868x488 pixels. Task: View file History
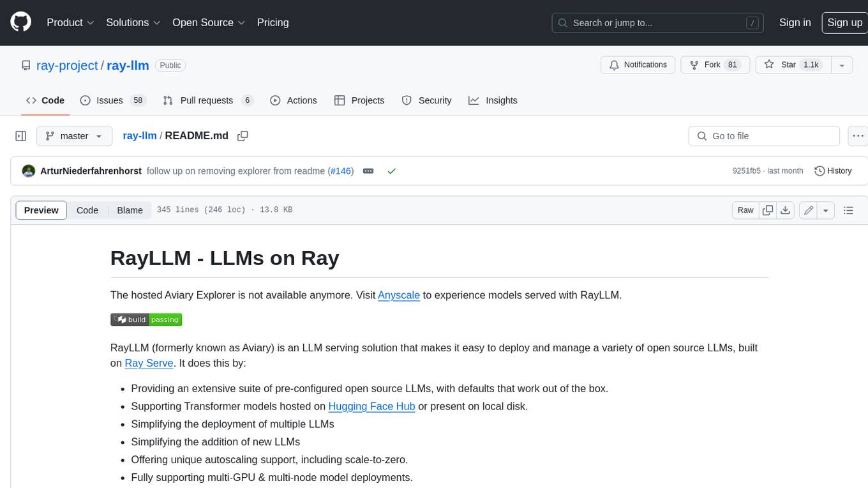click(x=833, y=171)
